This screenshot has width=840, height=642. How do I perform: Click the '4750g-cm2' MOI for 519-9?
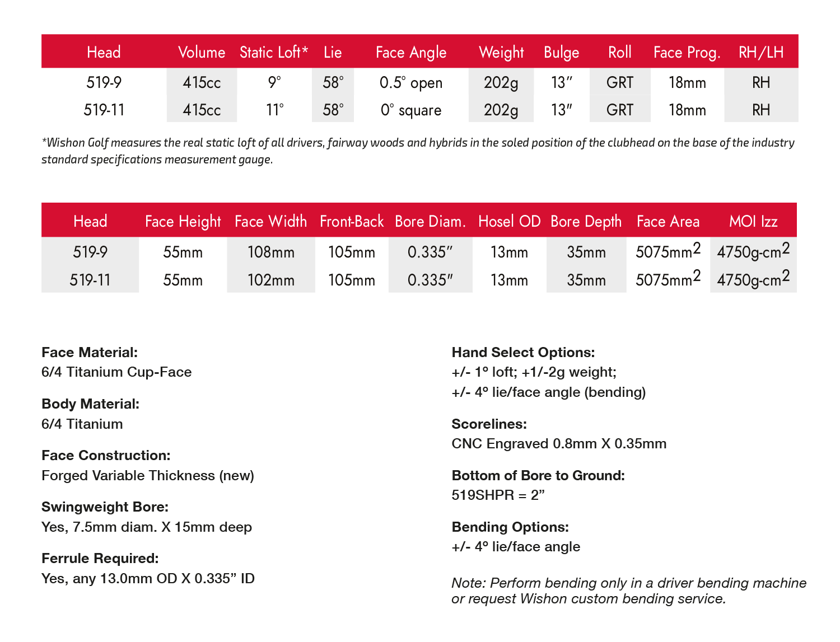click(753, 250)
